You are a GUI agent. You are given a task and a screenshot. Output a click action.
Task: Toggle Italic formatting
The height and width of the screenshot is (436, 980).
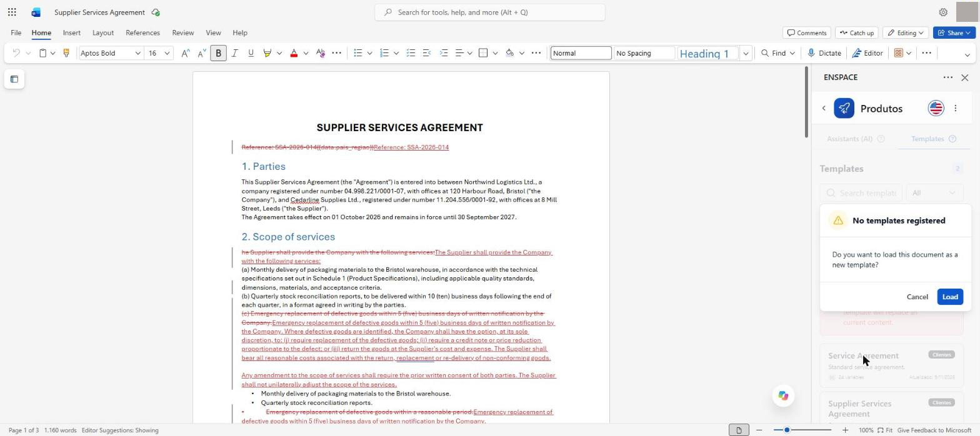coord(234,53)
